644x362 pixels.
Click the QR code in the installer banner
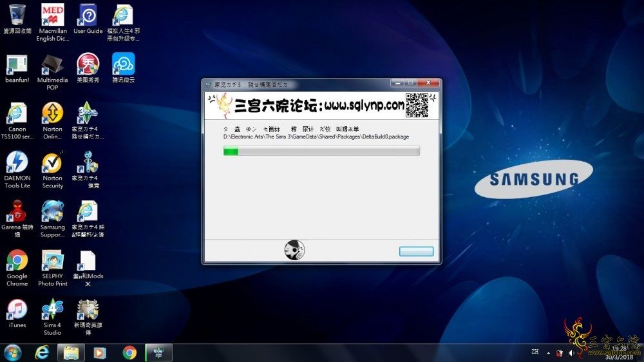tap(417, 105)
